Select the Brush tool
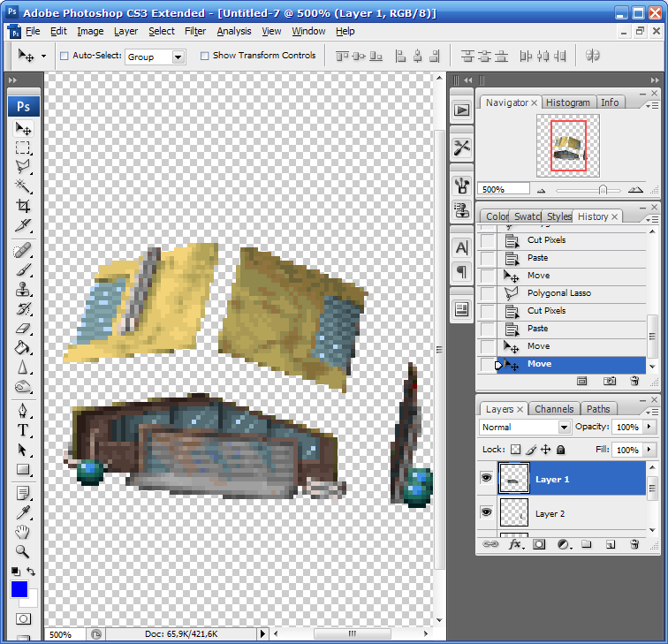 pyautogui.click(x=23, y=269)
